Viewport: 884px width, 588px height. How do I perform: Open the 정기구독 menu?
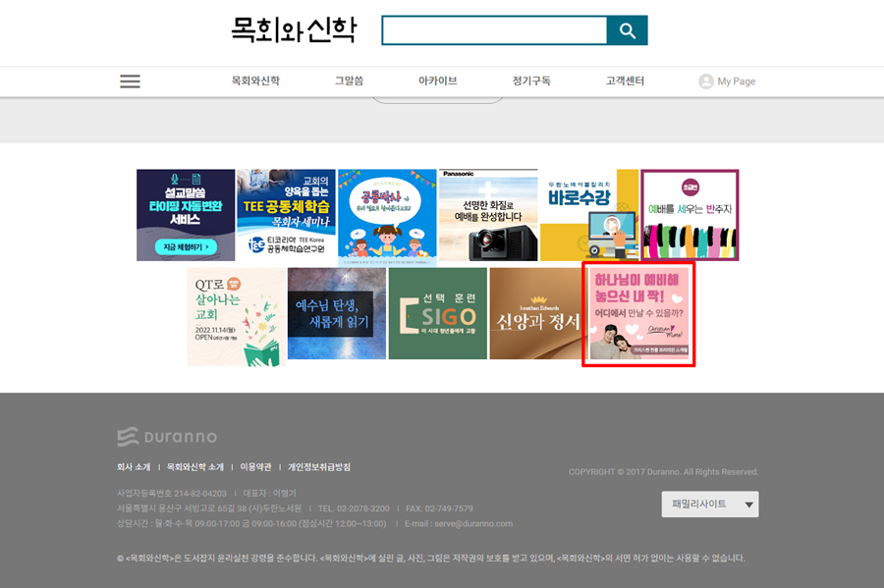click(531, 81)
